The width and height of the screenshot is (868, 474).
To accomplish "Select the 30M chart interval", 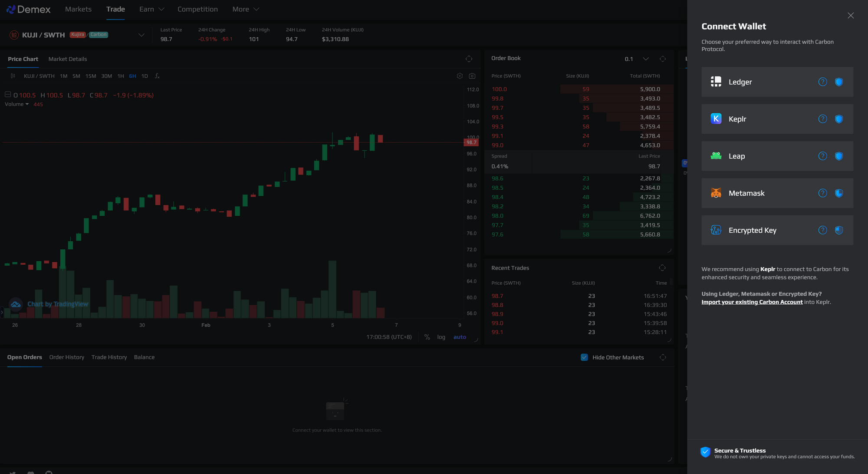I will click(x=107, y=76).
